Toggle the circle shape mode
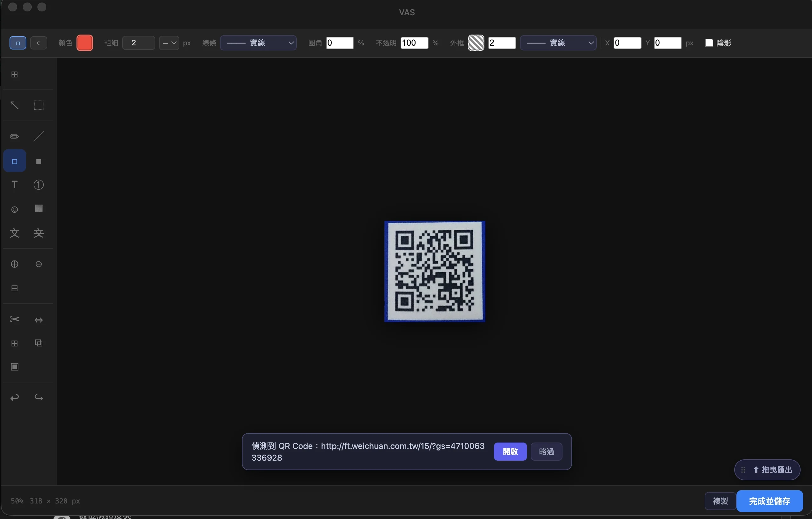This screenshot has width=812, height=519. [39, 43]
